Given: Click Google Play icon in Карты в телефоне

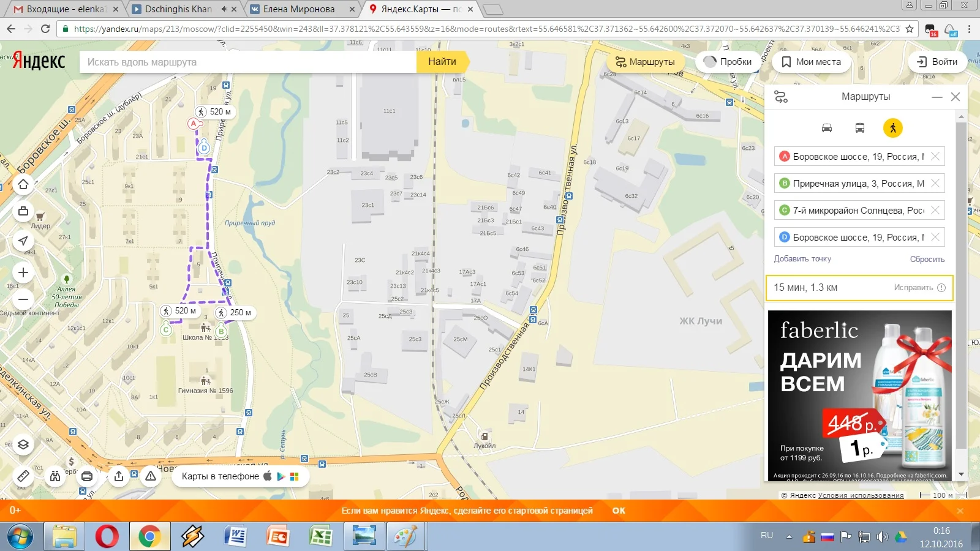Looking at the screenshot, I should [x=281, y=476].
